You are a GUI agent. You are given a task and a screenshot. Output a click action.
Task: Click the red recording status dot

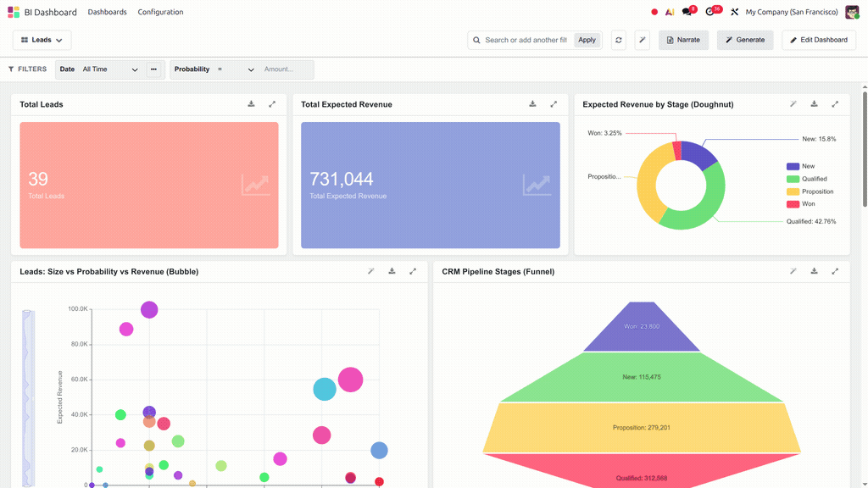pyautogui.click(x=654, y=12)
